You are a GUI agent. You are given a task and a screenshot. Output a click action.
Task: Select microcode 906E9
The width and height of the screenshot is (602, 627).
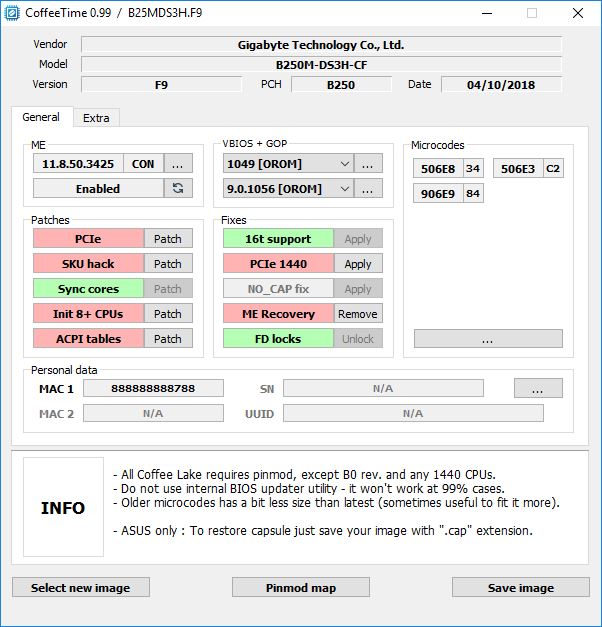pyautogui.click(x=438, y=193)
